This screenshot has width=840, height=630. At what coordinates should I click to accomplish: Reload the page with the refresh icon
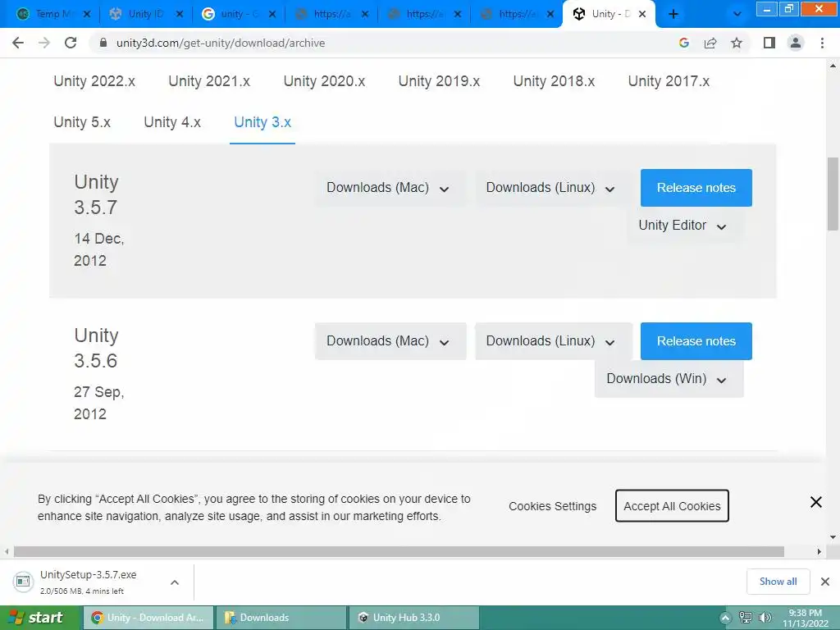click(x=71, y=43)
